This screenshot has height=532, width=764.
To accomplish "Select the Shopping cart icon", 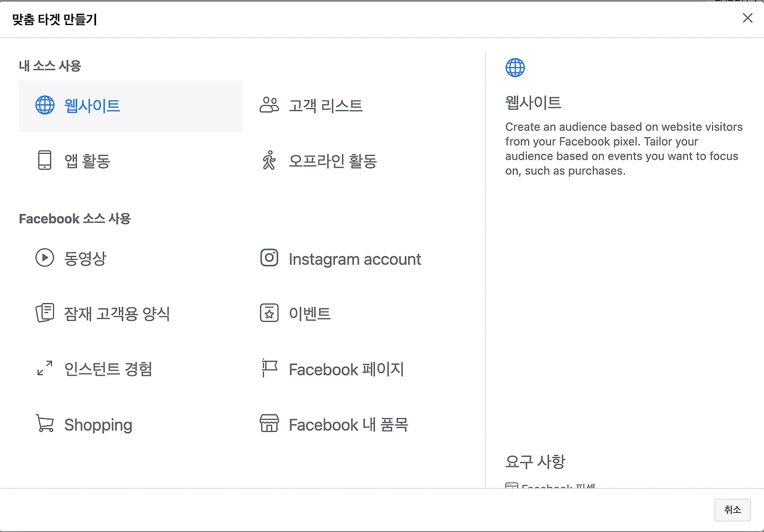I will (45, 424).
